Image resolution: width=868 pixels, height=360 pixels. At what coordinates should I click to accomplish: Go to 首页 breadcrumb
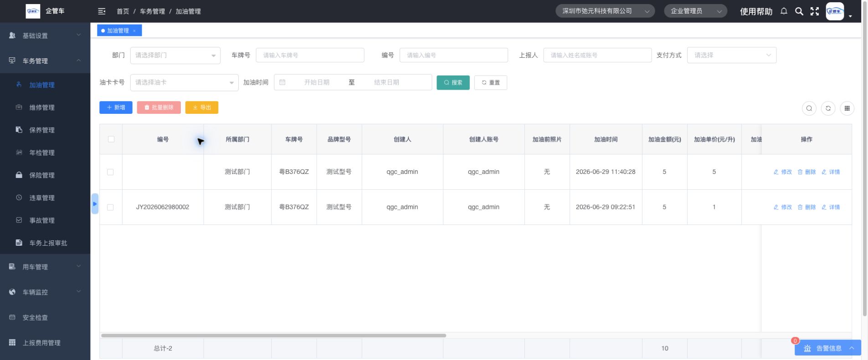(x=123, y=11)
